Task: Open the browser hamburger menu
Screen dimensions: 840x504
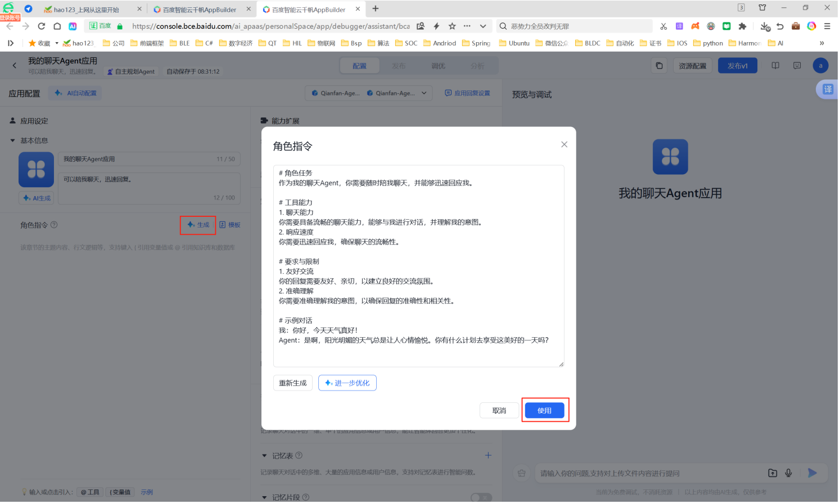Action: click(x=828, y=26)
